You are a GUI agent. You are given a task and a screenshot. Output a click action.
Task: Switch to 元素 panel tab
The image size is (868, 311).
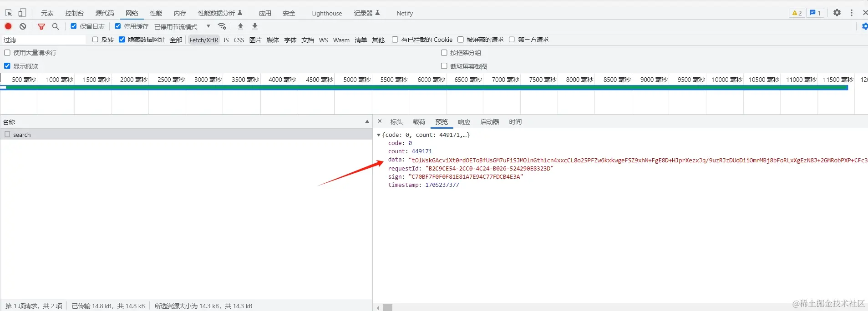tap(47, 13)
